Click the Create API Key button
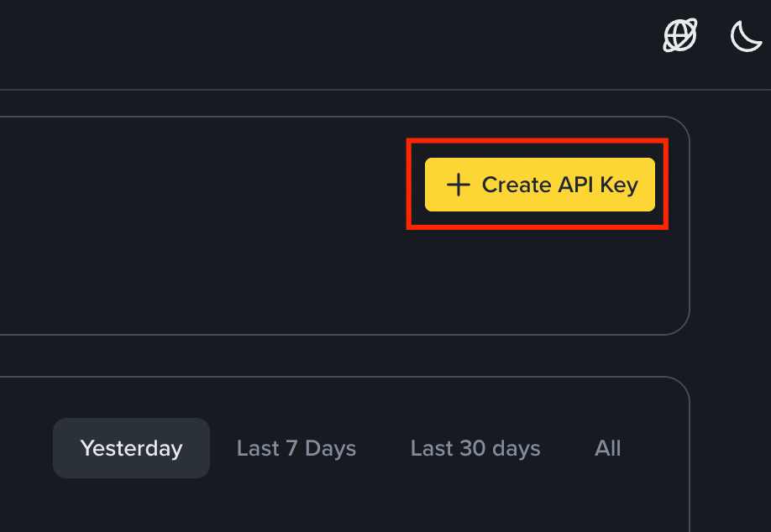Viewport: 771px width, 532px height. pos(539,185)
